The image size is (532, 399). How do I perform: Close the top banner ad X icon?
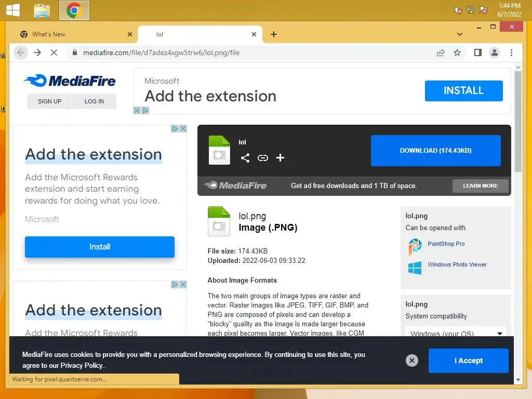coord(137,110)
